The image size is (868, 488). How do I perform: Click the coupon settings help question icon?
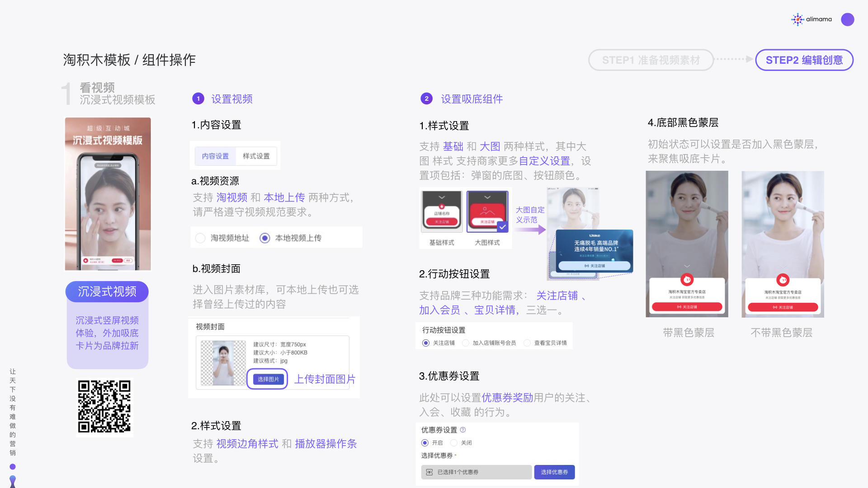pos(463,430)
